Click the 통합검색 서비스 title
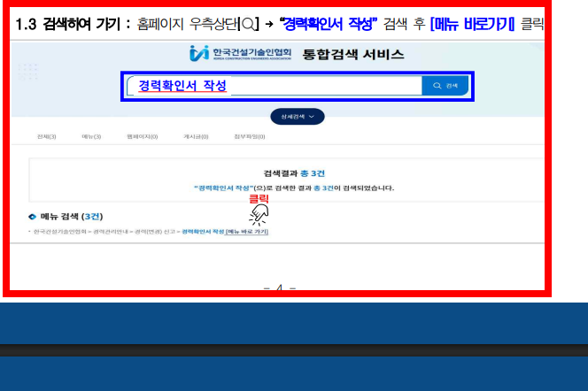This screenshot has width=588, height=391. click(353, 54)
